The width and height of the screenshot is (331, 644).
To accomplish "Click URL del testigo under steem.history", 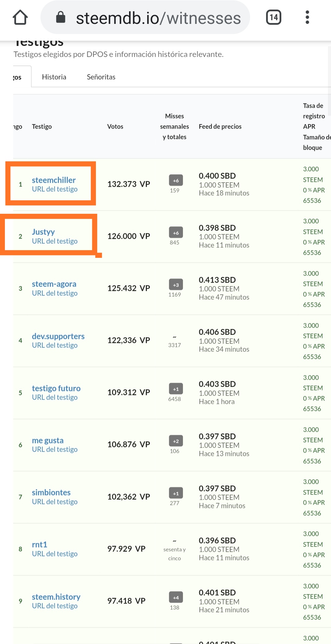I will (55, 606).
